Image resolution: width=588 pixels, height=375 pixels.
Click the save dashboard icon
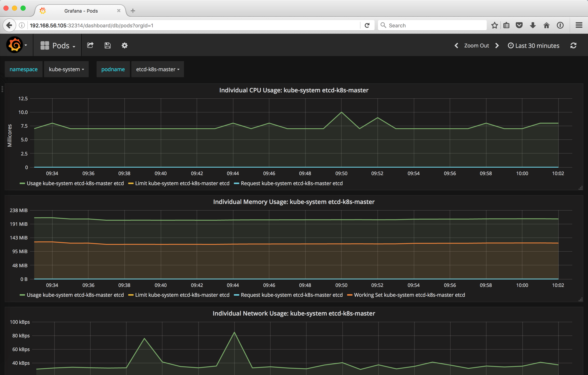click(x=107, y=45)
